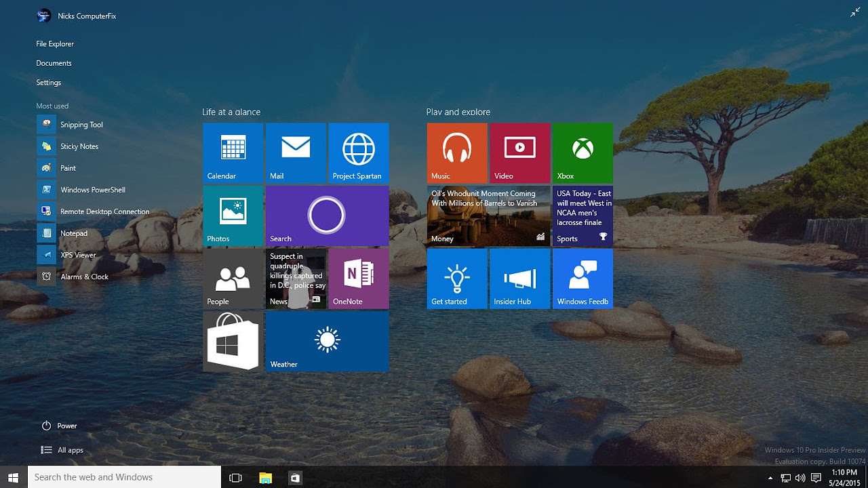
Task: Select the Play and explore group title
Action: tap(458, 112)
